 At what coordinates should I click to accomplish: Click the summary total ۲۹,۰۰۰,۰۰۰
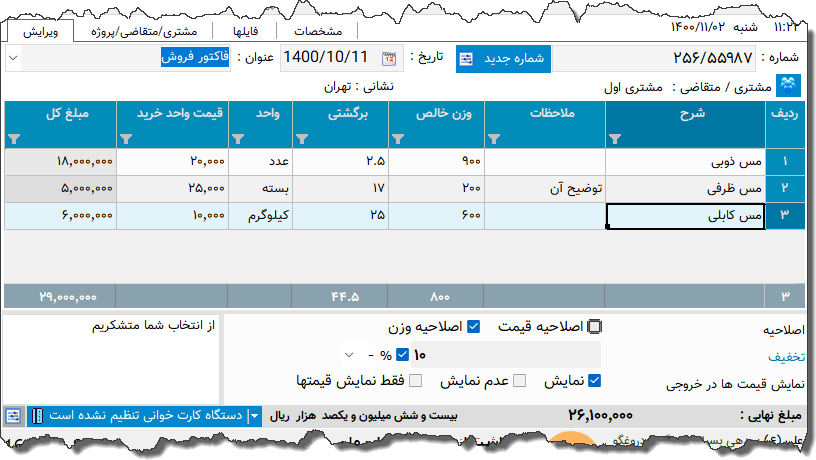click(68, 297)
